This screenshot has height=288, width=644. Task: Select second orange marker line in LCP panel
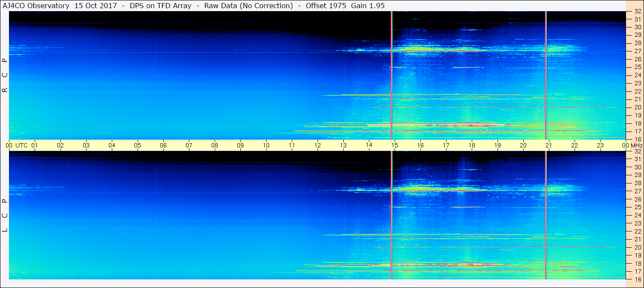[x=546, y=215]
